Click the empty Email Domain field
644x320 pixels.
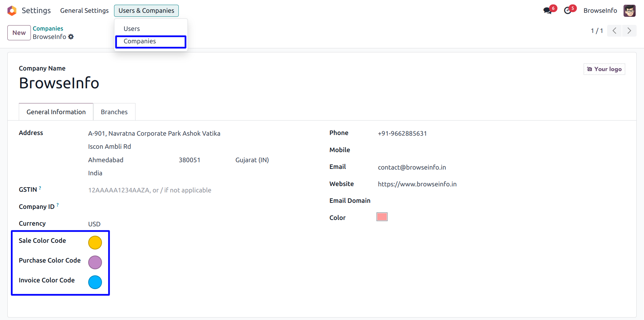[x=501, y=201]
